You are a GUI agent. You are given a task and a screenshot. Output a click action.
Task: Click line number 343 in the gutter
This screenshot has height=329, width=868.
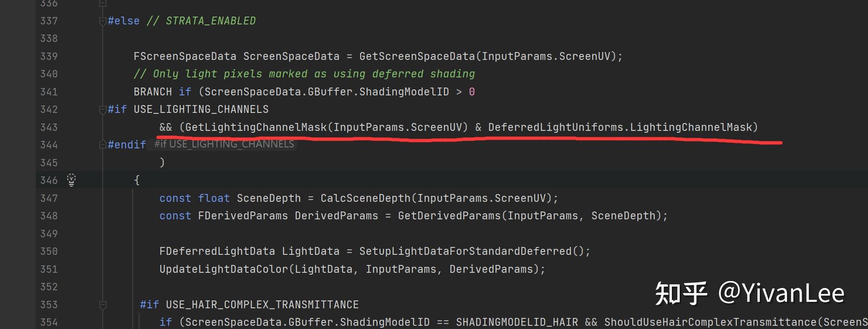point(49,127)
